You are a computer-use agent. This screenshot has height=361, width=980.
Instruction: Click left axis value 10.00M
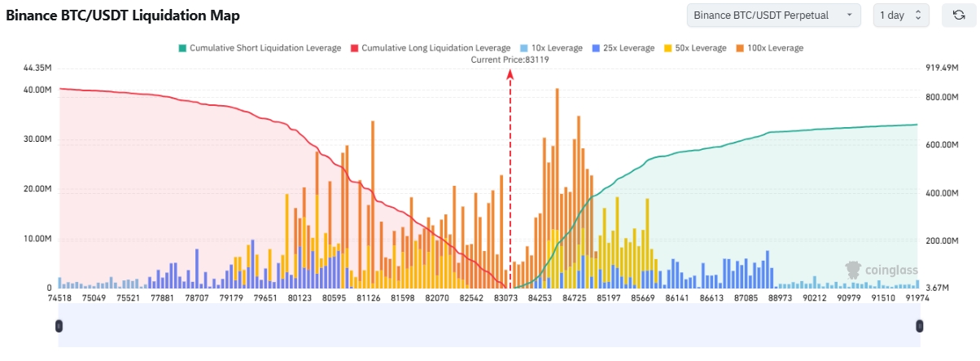coord(38,239)
